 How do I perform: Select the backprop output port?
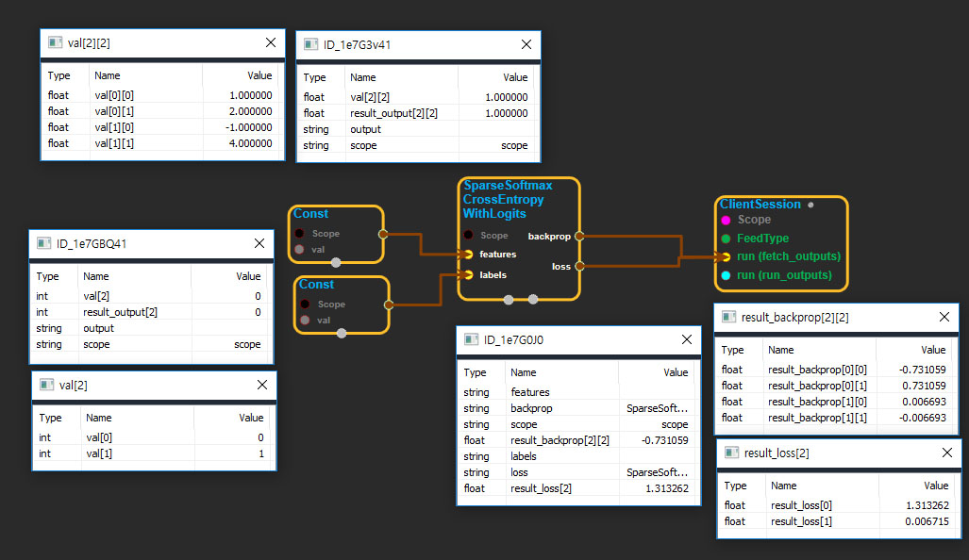579,236
